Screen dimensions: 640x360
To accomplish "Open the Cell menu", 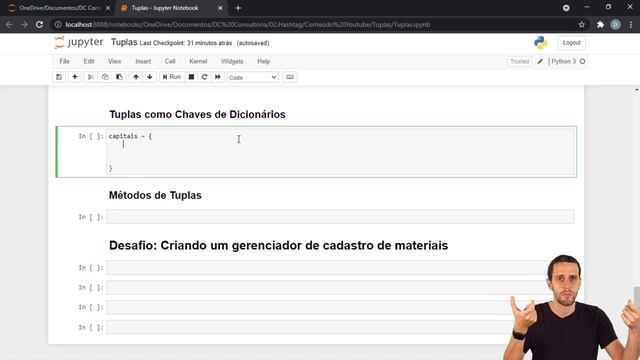I will point(170,61).
